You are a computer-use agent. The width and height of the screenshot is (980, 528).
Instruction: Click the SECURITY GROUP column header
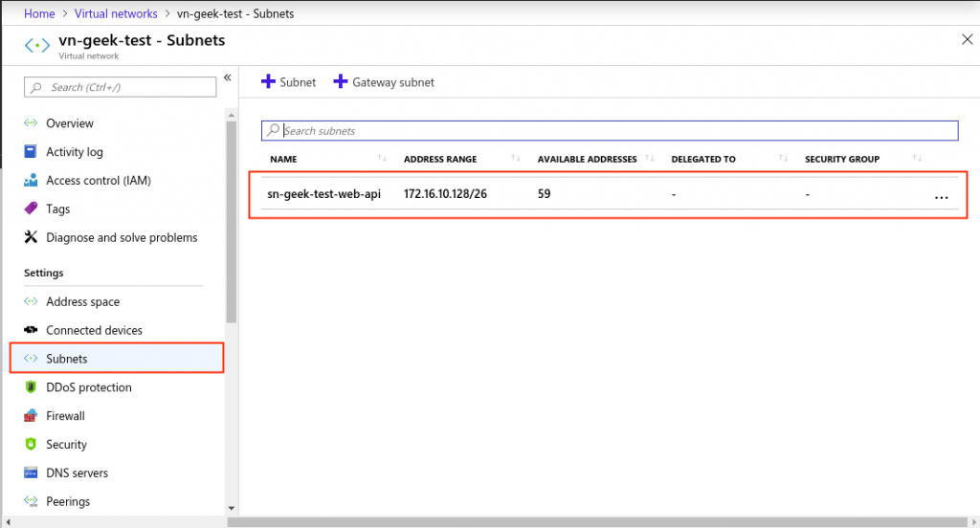(x=842, y=159)
